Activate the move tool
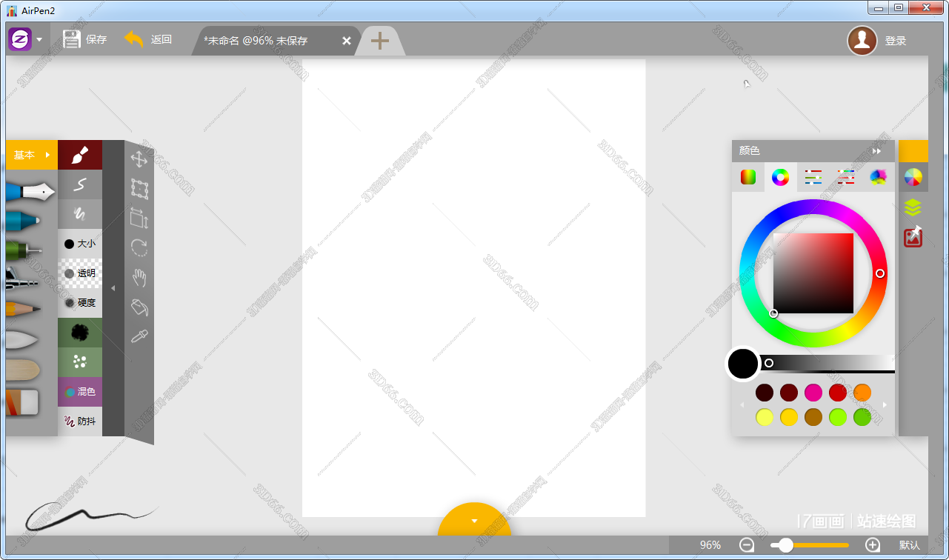The width and height of the screenshot is (949, 560). click(x=139, y=159)
